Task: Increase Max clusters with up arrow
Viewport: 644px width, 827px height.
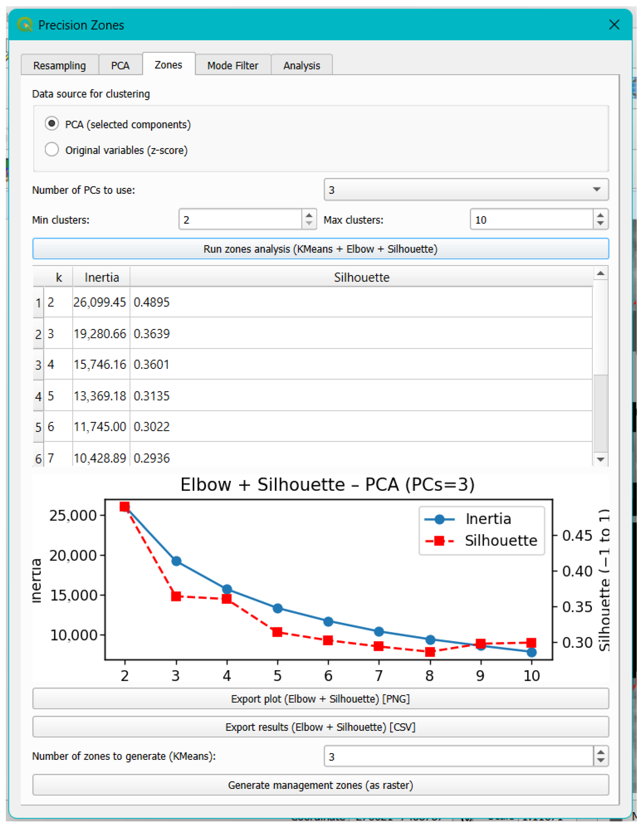Action: pos(600,215)
